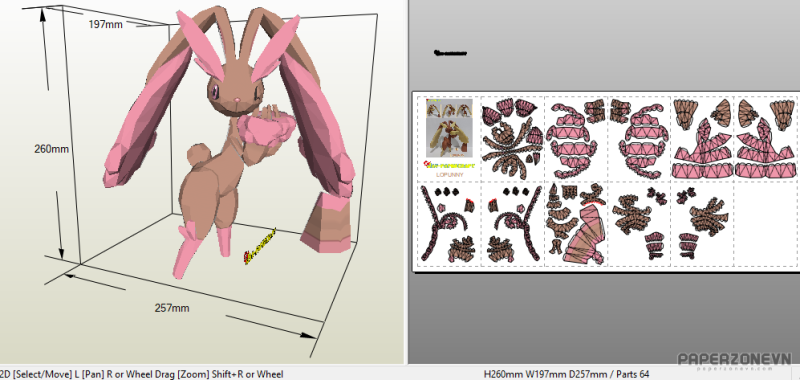
Task: Click the 257mm depth dimension label
Action: click(x=172, y=308)
